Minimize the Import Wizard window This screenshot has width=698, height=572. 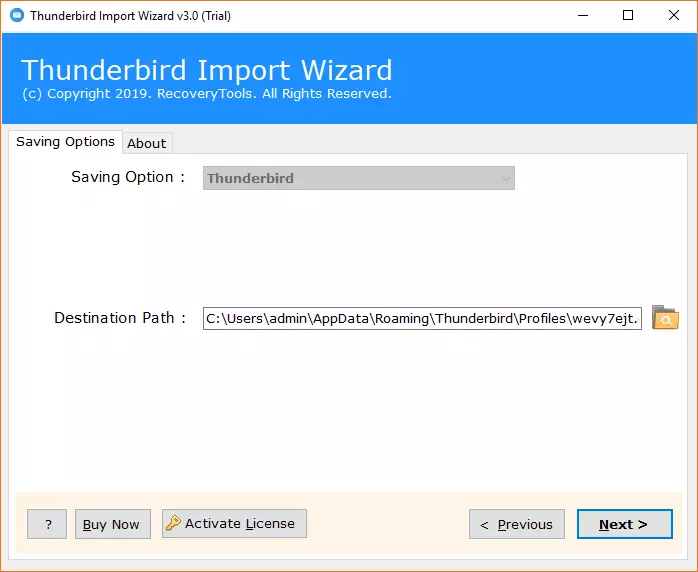click(582, 16)
